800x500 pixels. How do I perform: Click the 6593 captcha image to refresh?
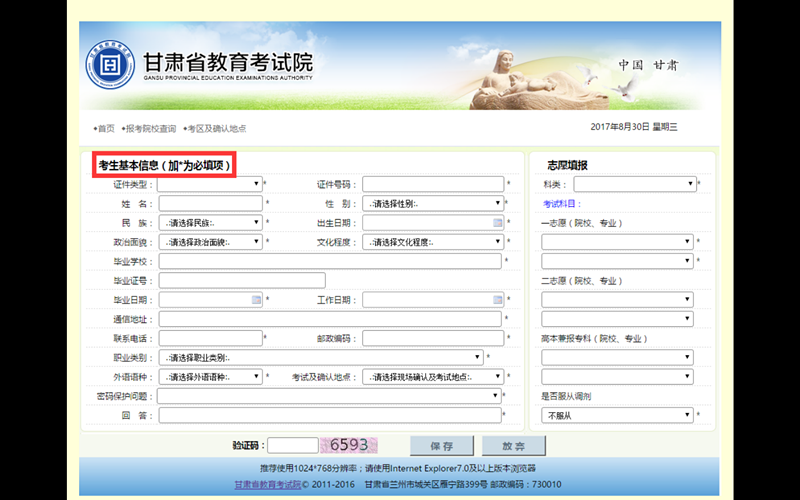(x=349, y=445)
